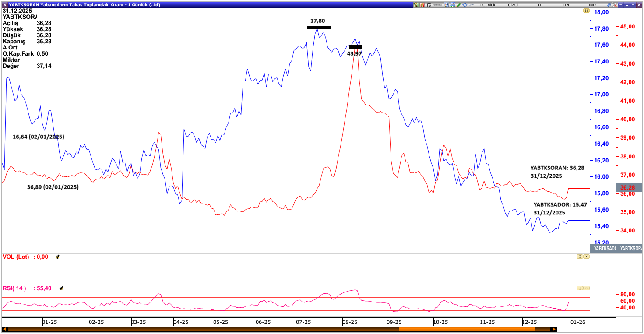Close the RSI panel with x button
Image resolution: width=644 pixels, height=334 pixels.
586,288
